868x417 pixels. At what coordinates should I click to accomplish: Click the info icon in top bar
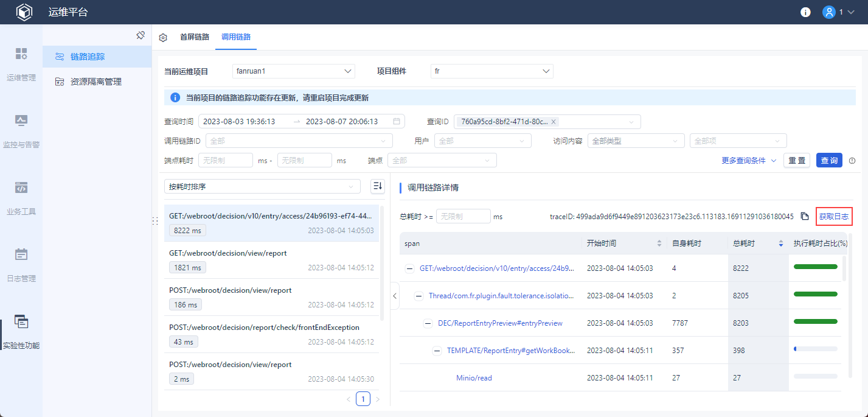click(805, 12)
